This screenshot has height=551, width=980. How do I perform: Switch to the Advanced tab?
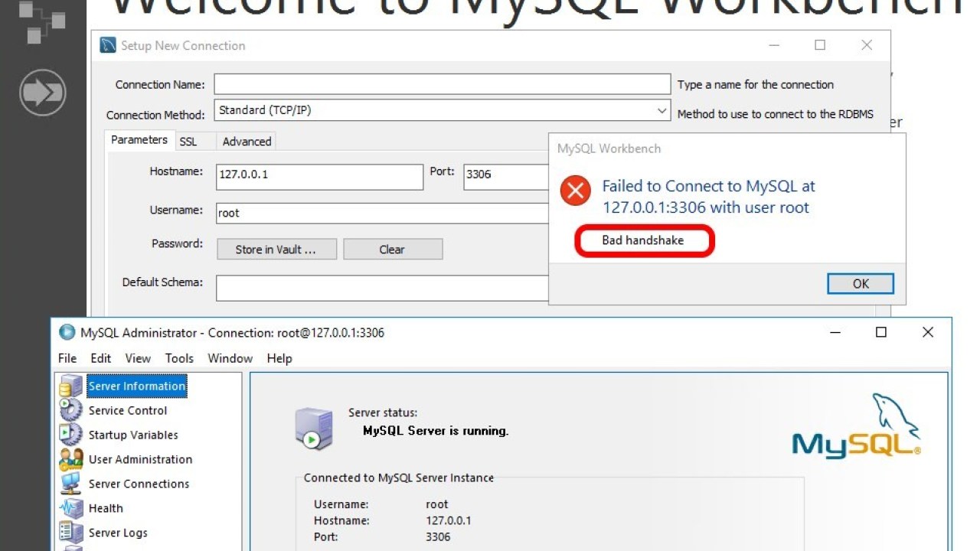click(x=247, y=142)
